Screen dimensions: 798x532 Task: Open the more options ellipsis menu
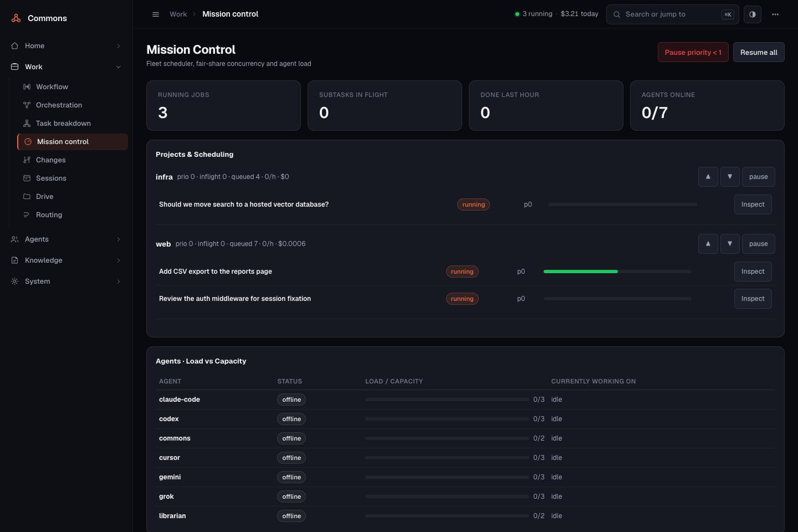775,14
